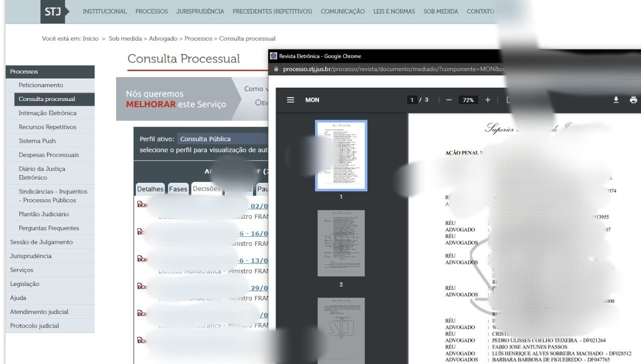641x364 pixels.
Task: Open the Perfil ativo 'Consulta Pública' dropdown
Action: (x=223, y=139)
